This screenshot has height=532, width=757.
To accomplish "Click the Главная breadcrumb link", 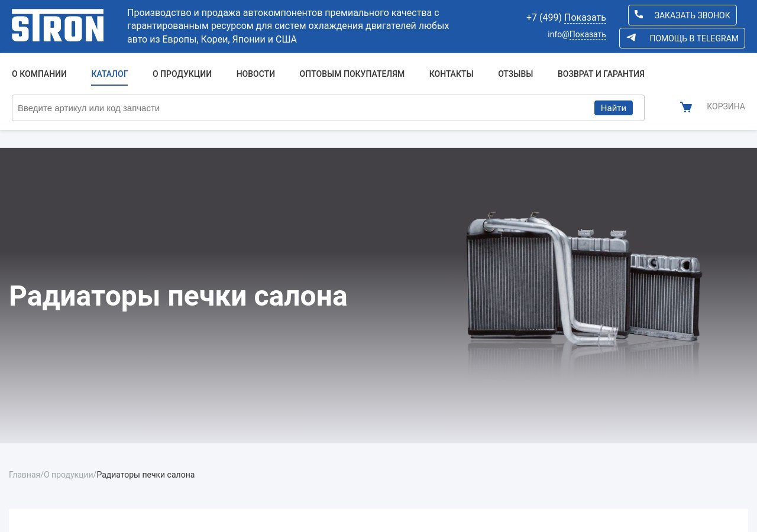I will tap(24, 475).
